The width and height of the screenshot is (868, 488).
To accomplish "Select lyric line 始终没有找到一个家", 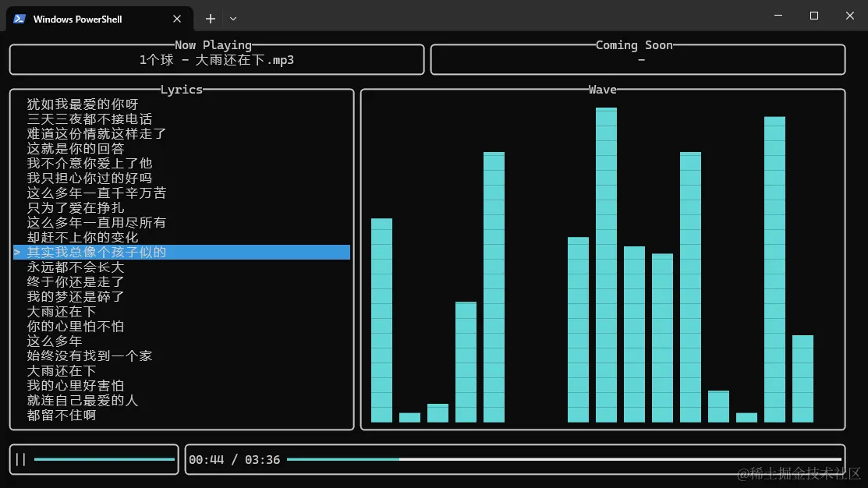I will [x=89, y=355].
